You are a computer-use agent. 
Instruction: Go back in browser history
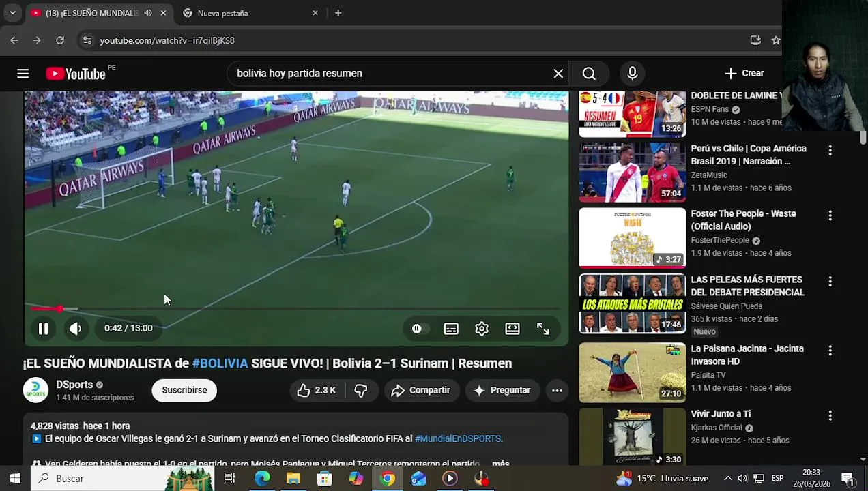click(x=14, y=40)
